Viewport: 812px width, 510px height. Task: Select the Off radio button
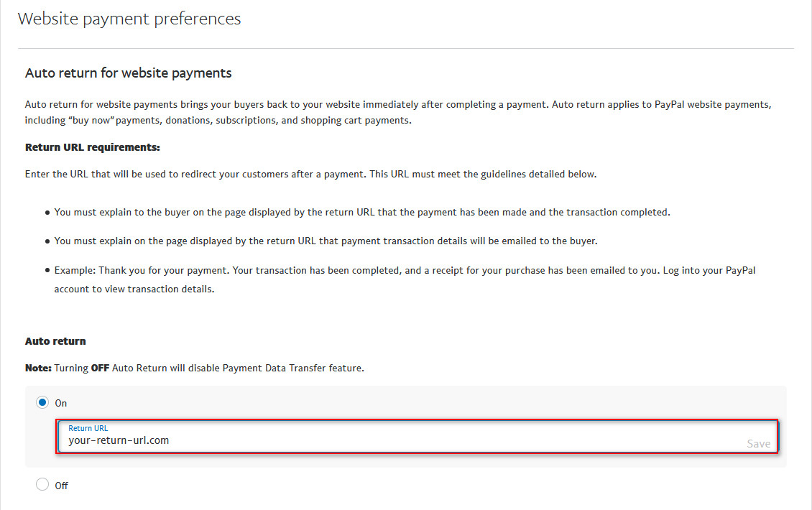point(42,485)
